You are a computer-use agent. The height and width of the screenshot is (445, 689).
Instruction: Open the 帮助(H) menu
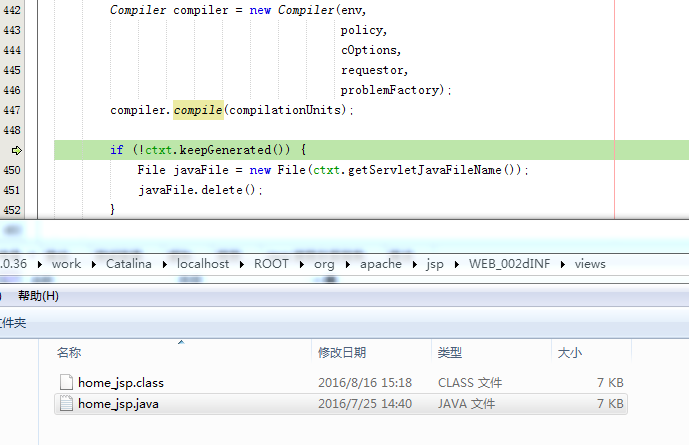[38, 296]
